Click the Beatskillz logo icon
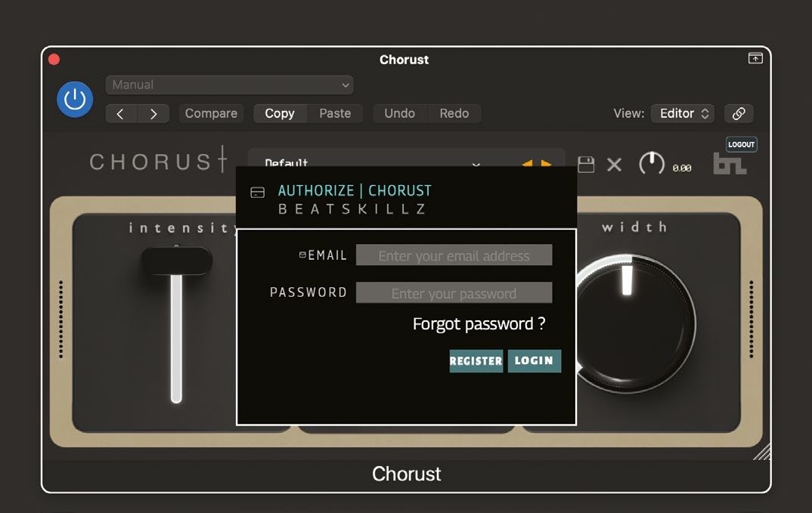This screenshot has height=513, width=812. coord(730,164)
